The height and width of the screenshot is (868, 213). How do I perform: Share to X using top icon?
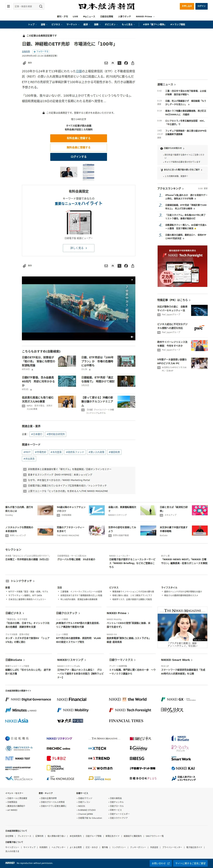[x=119, y=63]
